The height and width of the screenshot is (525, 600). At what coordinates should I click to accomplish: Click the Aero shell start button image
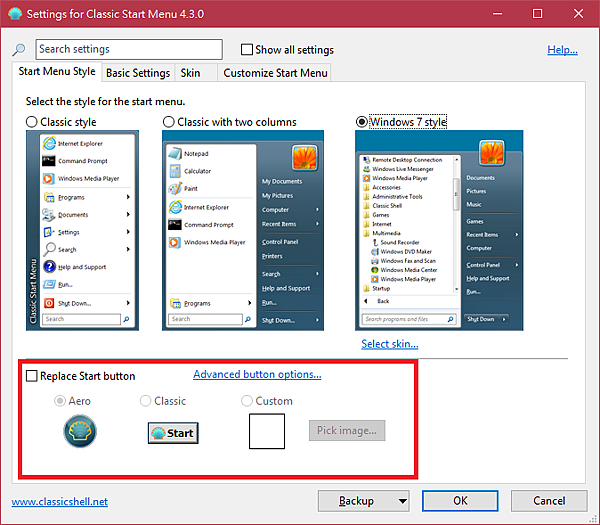point(80,431)
